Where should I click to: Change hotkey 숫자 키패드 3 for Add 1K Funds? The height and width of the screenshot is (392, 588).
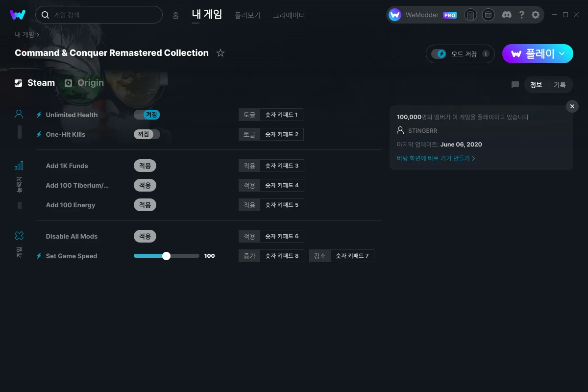point(282,166)
